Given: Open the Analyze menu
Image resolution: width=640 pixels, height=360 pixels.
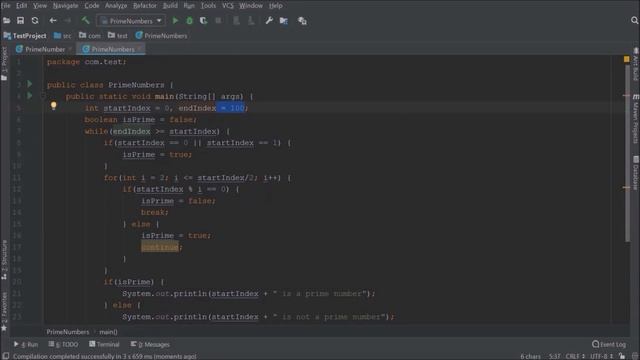Looking at the screenshot, I should pos(116,6).
